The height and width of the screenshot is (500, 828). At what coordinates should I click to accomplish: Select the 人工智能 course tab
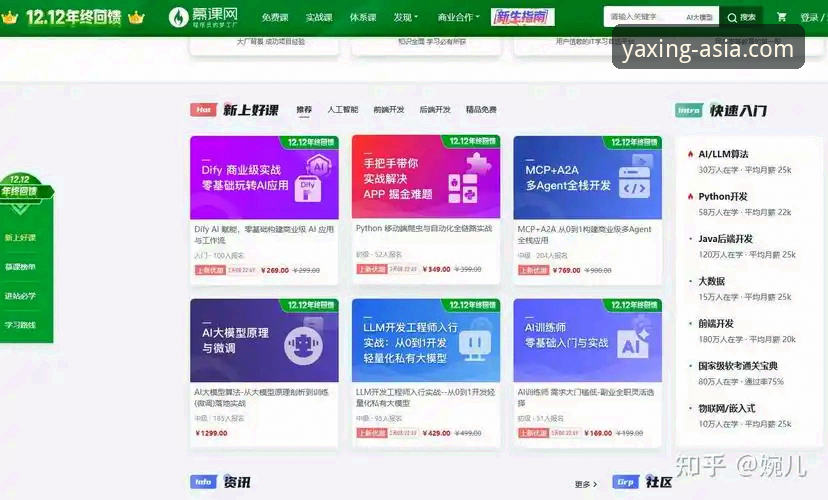(343, 110)
